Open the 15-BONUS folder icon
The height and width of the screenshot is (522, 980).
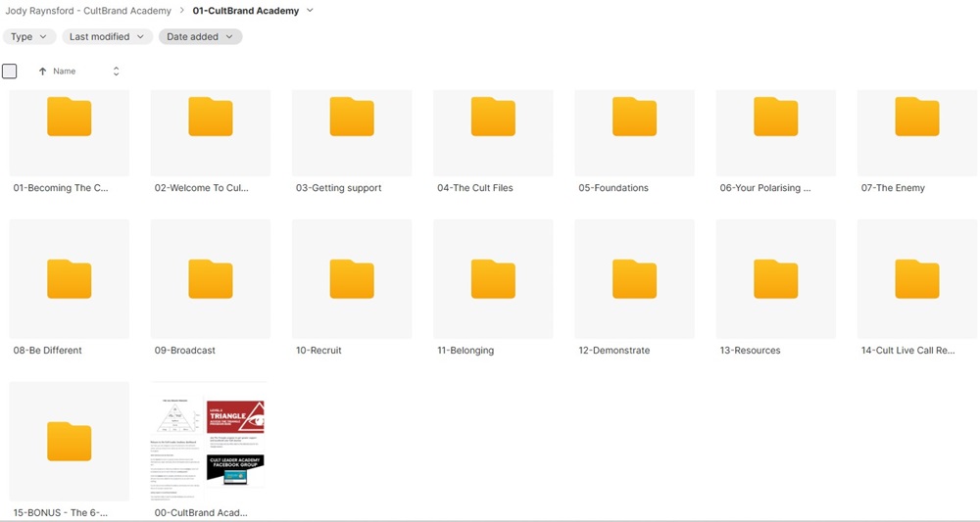69,442
